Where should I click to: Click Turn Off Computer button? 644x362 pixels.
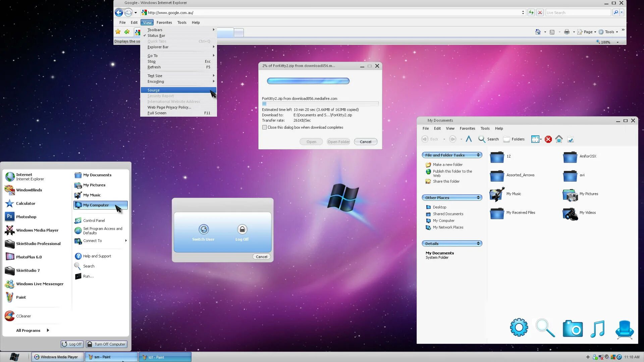pyautogui.click(x=107, y=344)
